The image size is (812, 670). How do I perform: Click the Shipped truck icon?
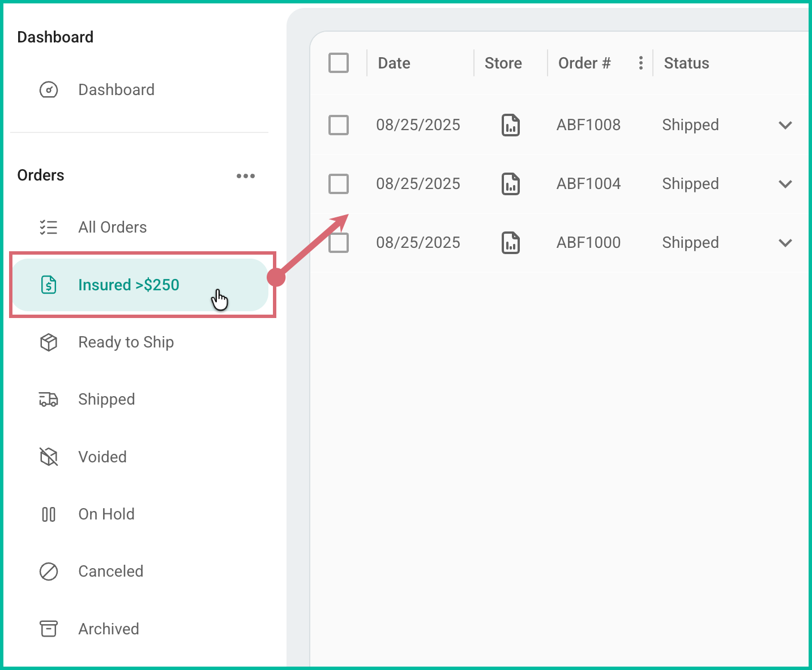(x=49, y=400)
